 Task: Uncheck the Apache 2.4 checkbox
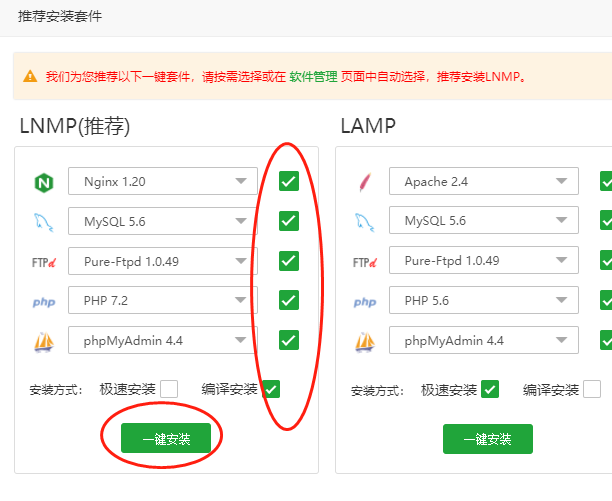[x=606, y=181]
